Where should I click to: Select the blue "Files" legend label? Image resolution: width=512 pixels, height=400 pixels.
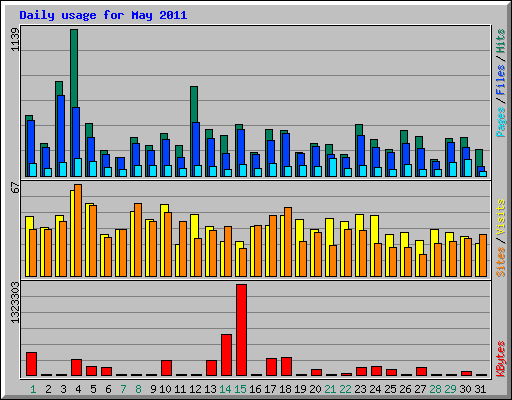tap(500, 79)
